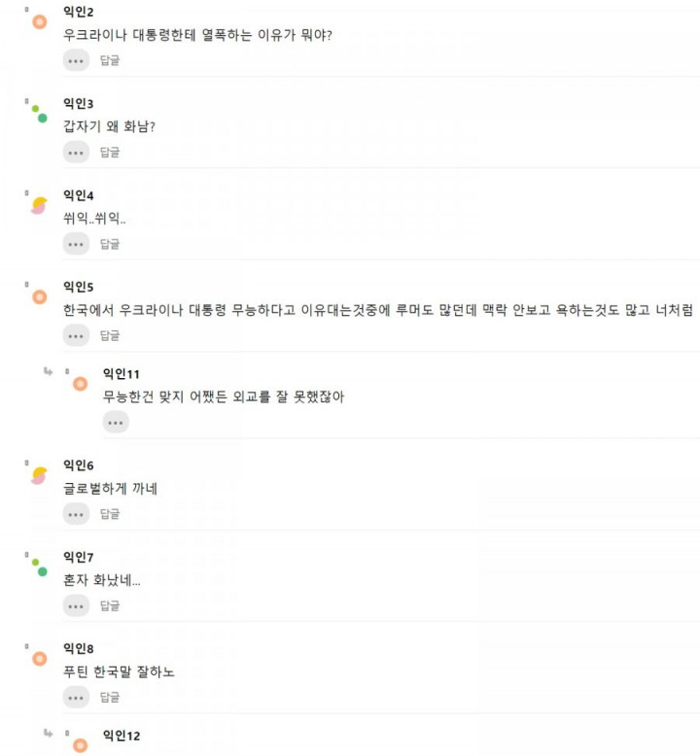Open the more options menu on 익인7's comment
Viewport: 700px width, 756px height.
point(76,606)
